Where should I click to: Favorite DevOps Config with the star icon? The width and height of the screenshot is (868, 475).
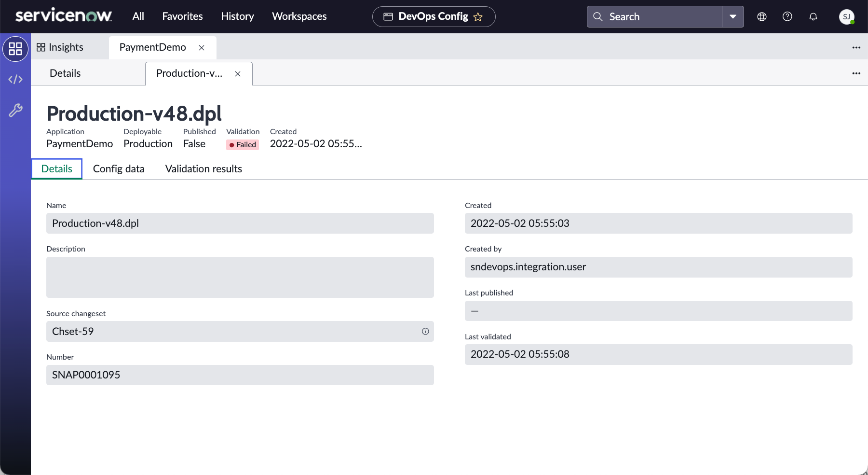pyautogui.click(x=478, y=17)
